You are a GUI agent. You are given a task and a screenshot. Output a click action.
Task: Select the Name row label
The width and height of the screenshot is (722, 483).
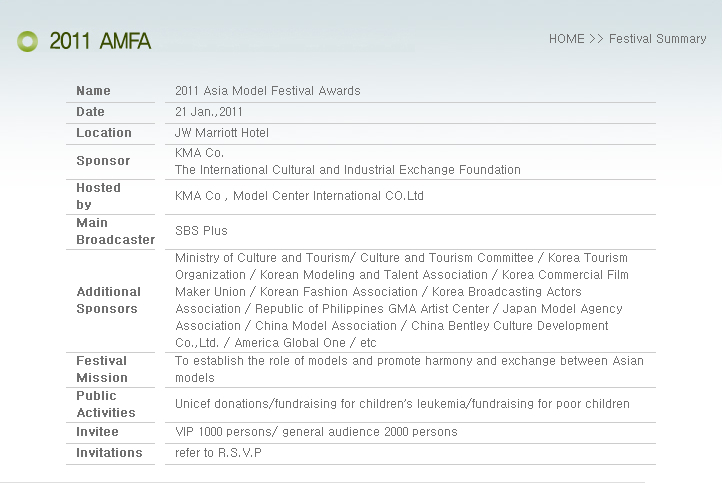tap(93, 91)
